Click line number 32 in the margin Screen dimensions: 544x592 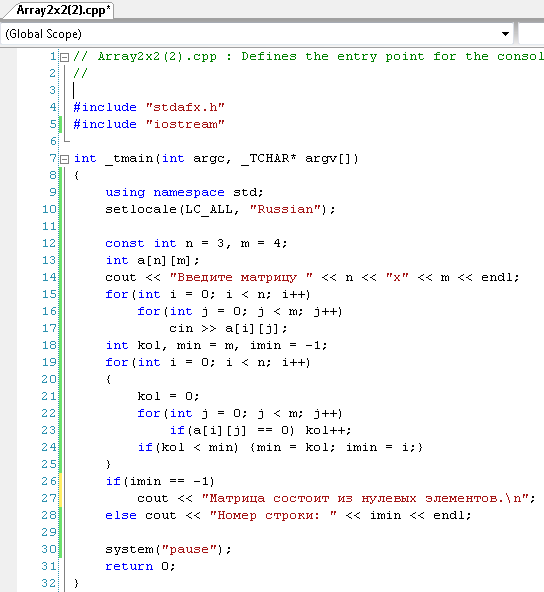tap(49, 583)
